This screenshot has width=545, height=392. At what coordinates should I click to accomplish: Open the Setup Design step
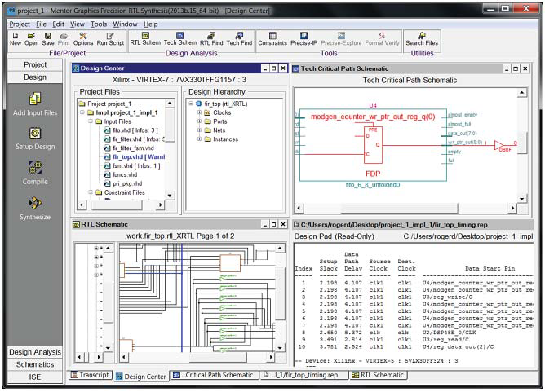(x=34, y=137)
